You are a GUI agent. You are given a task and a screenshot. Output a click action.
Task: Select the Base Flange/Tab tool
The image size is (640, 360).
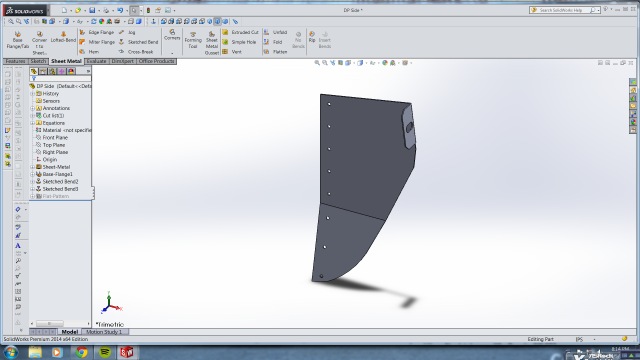[18, 40]
